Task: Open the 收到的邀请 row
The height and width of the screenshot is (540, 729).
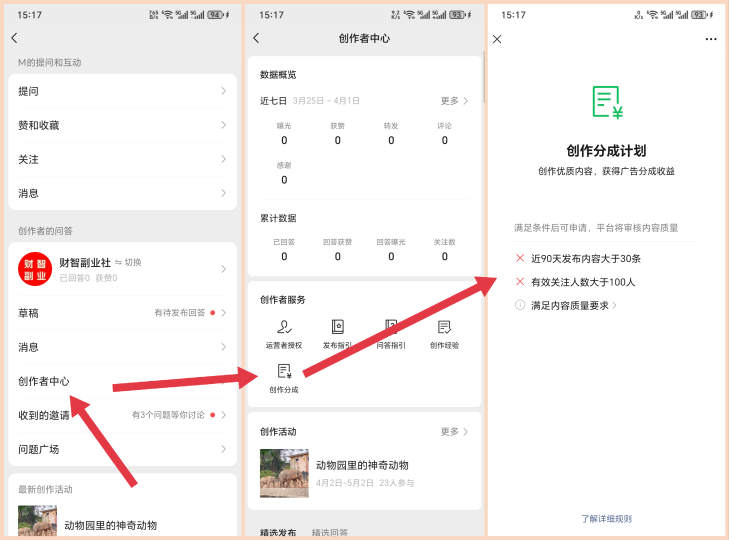Action: 122,415
